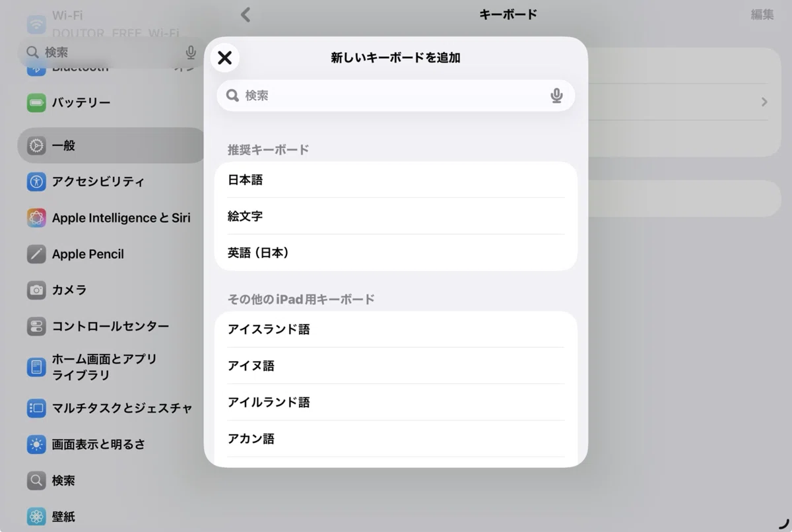
Task: Open コントロールセンター icon
Action: 36,326
